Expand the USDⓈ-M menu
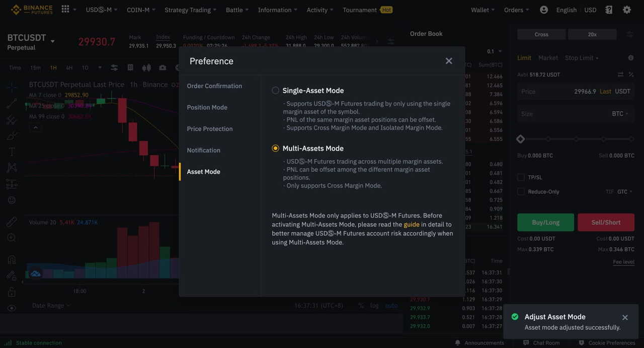 click(102, 10)
